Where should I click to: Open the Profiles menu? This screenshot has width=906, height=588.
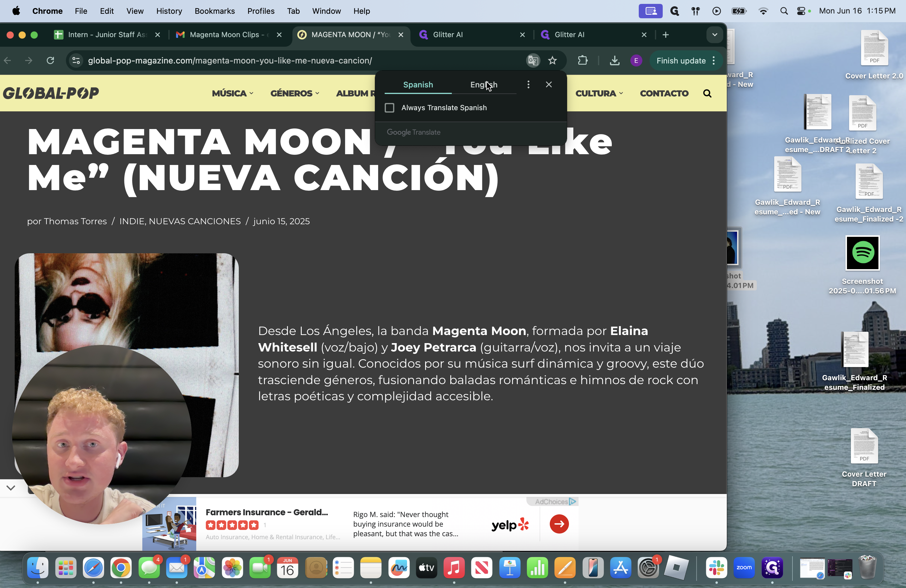point(261,11)
